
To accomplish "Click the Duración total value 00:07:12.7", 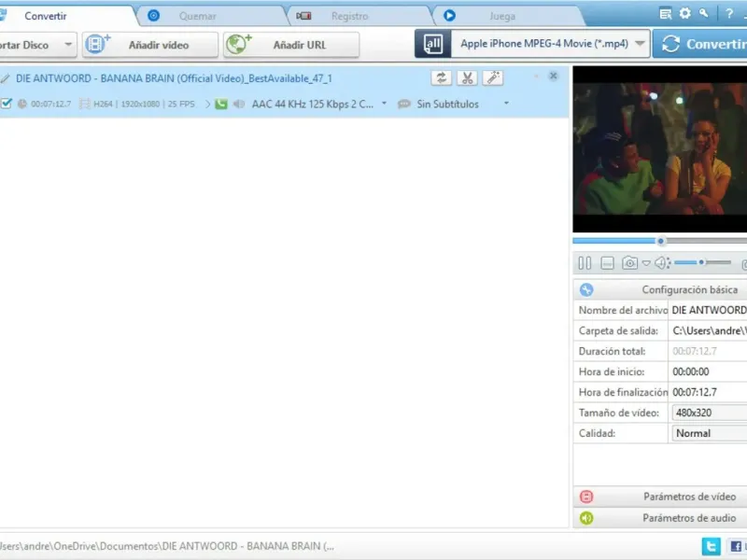I will (694, 351).
